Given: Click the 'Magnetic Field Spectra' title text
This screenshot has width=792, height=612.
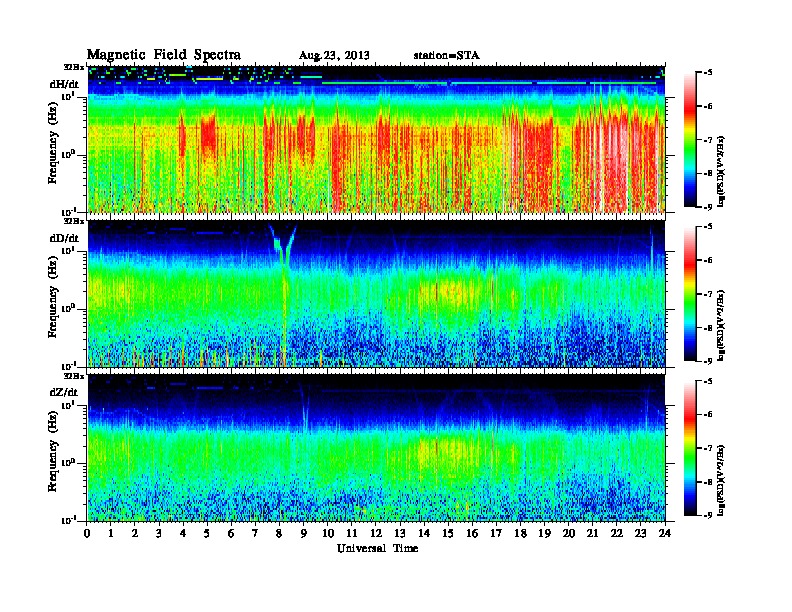Looking at the screenshot, I should pyautogui.click(x=164, y=55).
